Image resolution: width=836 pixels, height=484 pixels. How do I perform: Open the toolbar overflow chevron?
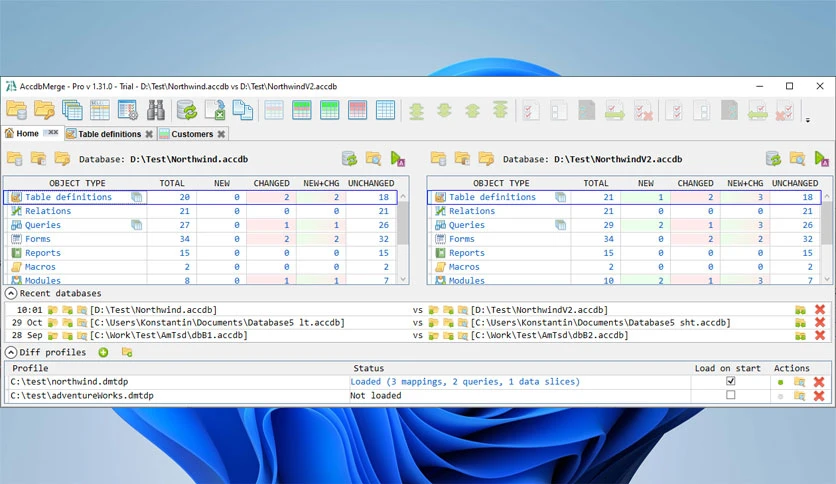point(808,120)
